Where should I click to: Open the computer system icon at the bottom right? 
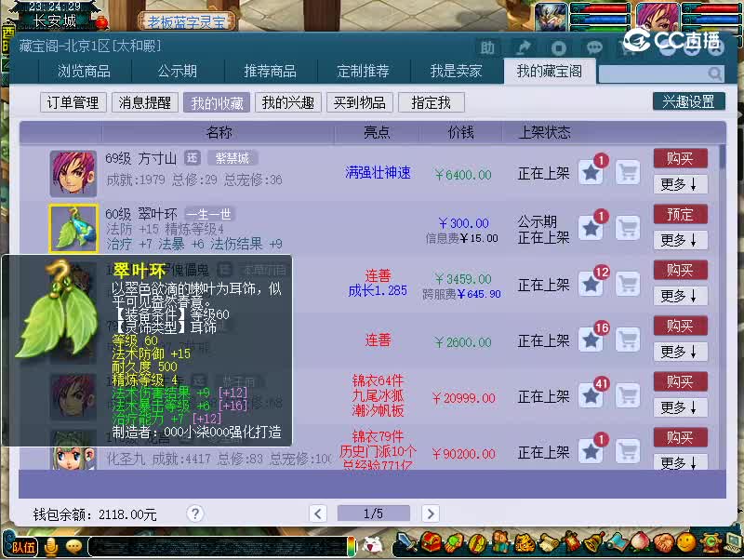point(734,543)
